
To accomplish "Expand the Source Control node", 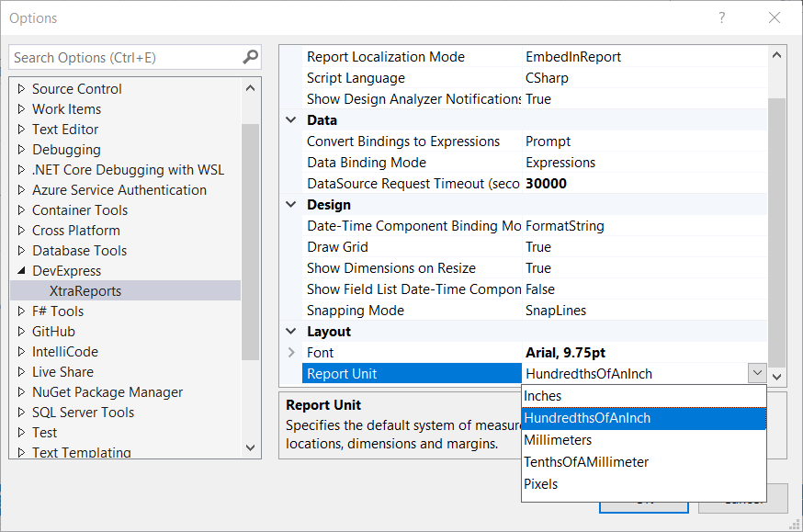I will pos(22,89).
